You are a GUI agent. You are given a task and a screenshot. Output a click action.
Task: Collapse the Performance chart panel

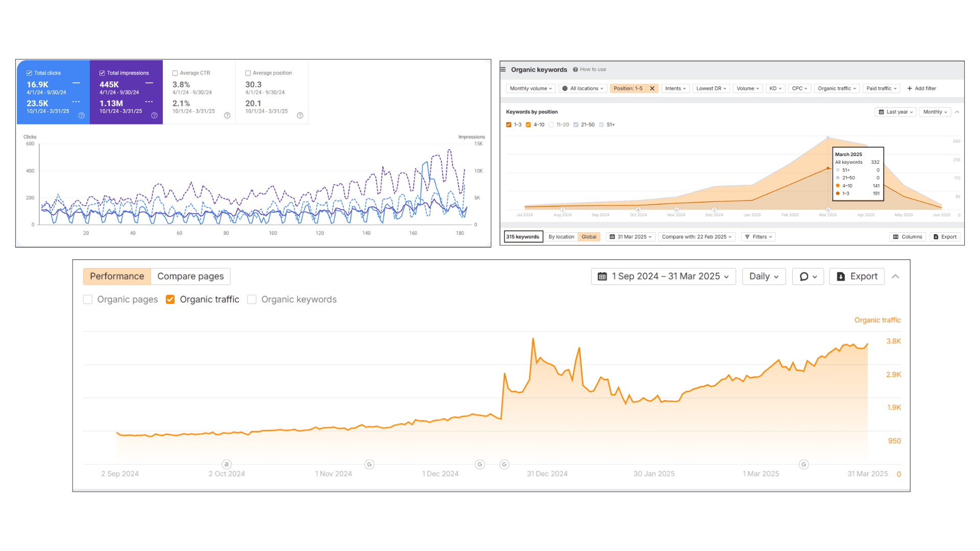point(895,276)
